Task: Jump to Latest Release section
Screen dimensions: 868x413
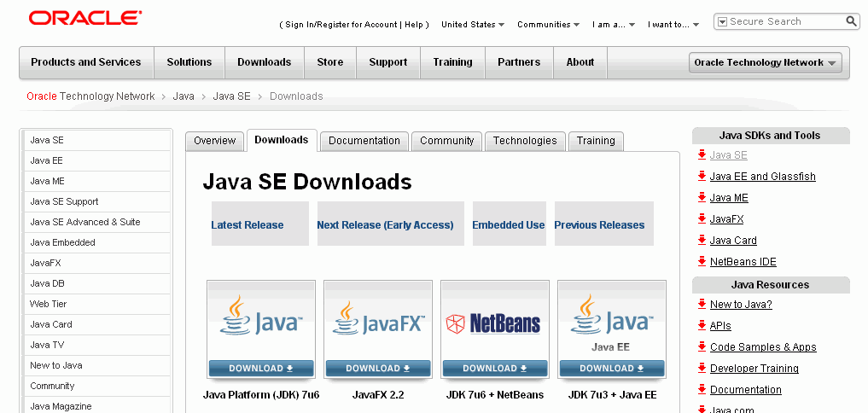Action: tap(248, 224)
